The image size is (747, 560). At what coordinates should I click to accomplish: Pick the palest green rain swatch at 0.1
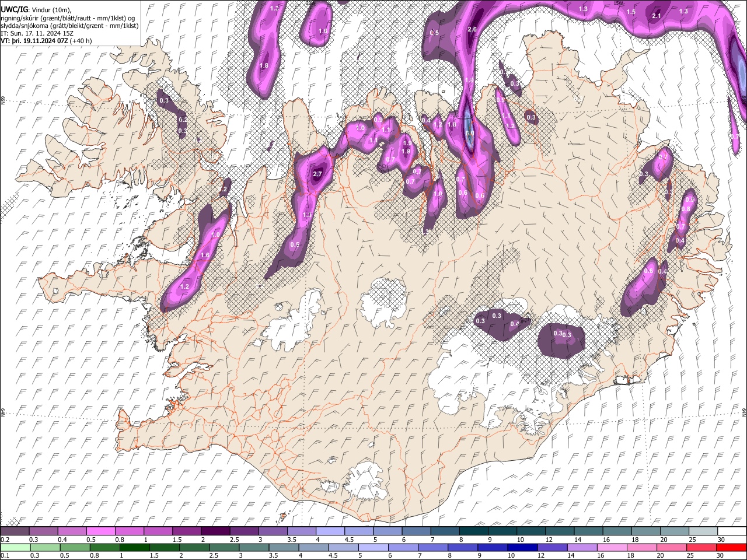[x=15, y=547]
